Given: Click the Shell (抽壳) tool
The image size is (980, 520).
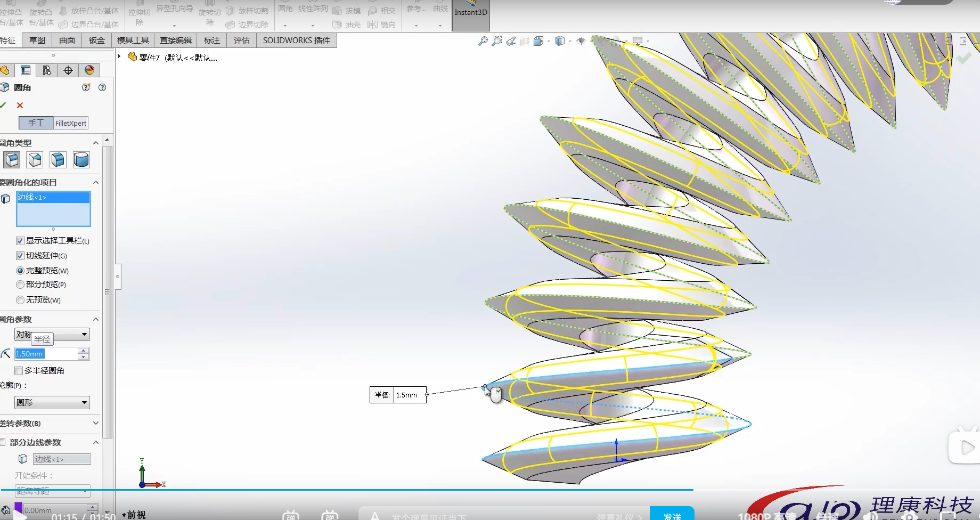Looking at the screenshot, I should point(347,25).
